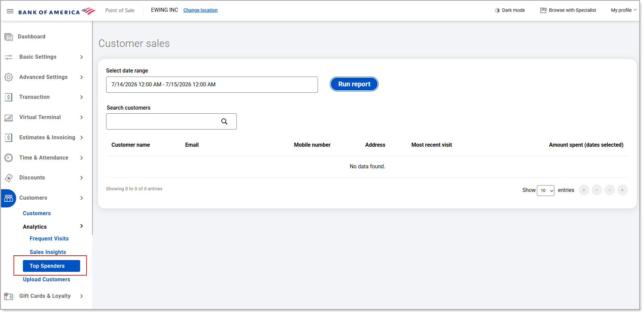Toggle the Analytics submenu chevron
644x314 pixels.
(82, 226)
